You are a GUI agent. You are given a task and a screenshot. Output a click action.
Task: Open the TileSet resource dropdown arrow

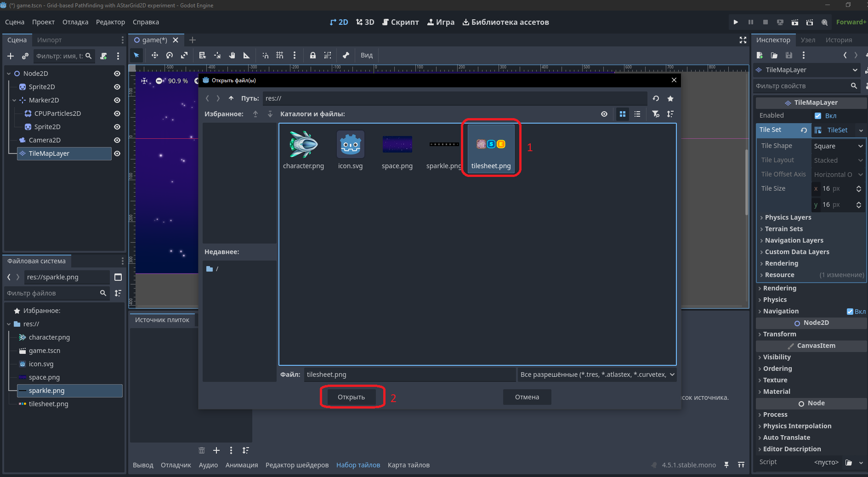pos(861,131)
